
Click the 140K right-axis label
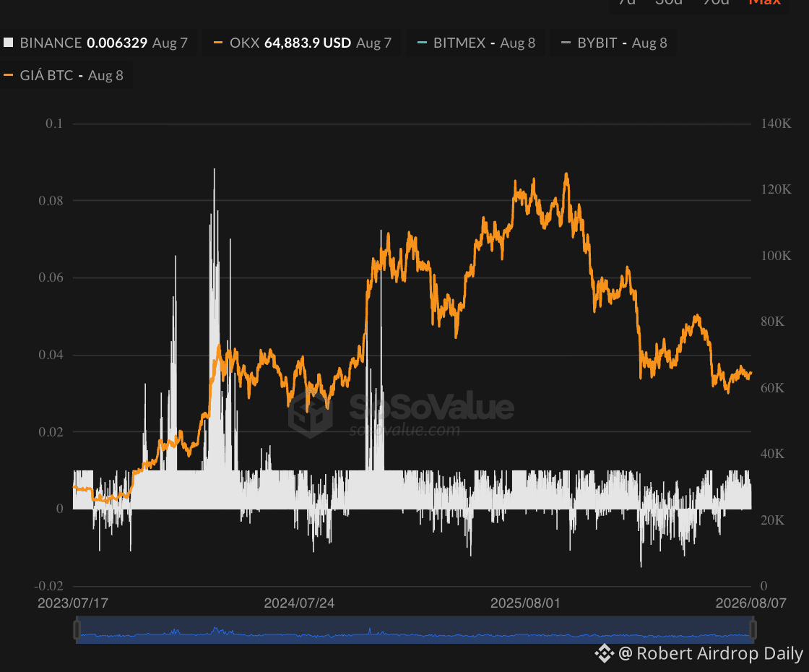tap(776, 124)
